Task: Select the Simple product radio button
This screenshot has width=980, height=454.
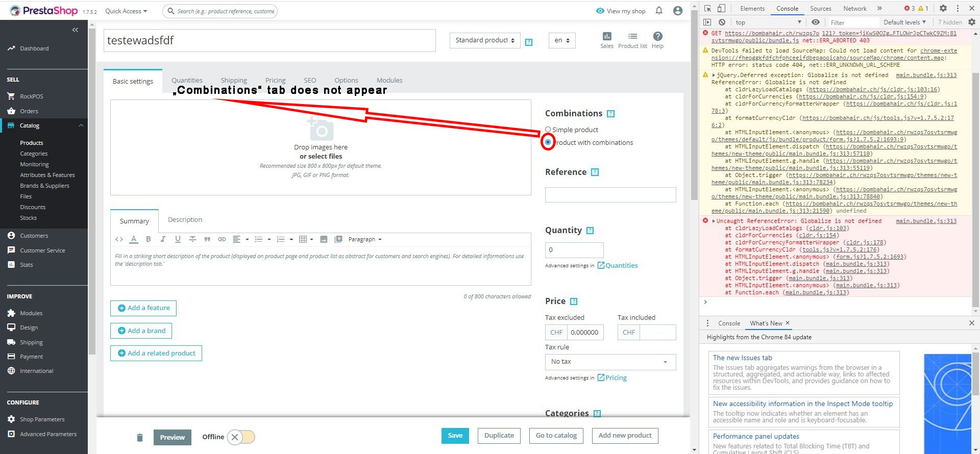Action: (548, 130)
